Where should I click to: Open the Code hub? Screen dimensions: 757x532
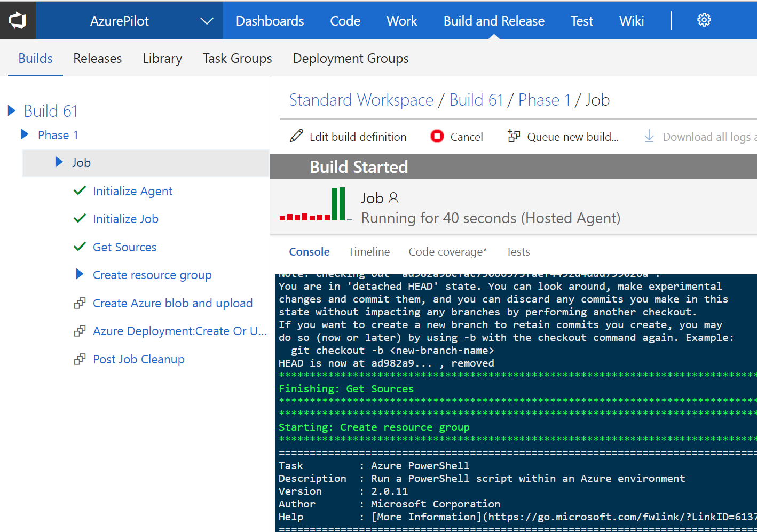tap(345, 21)
